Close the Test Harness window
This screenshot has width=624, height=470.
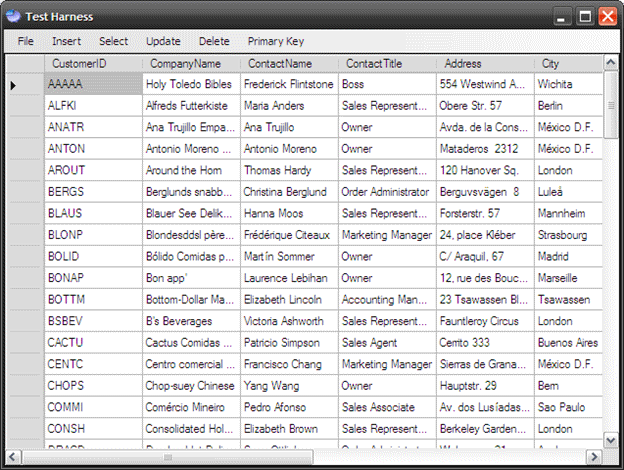click(x=608, y=17)
